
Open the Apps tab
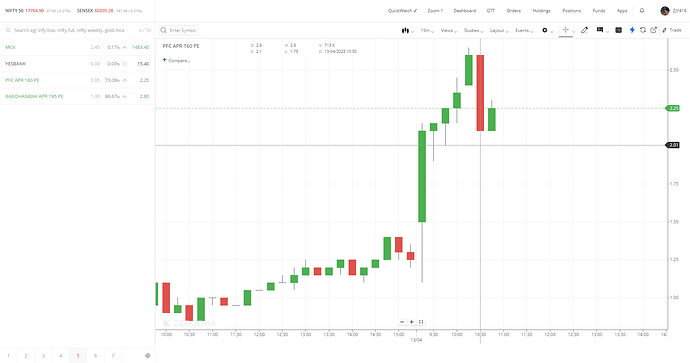(x=622, y=11)
